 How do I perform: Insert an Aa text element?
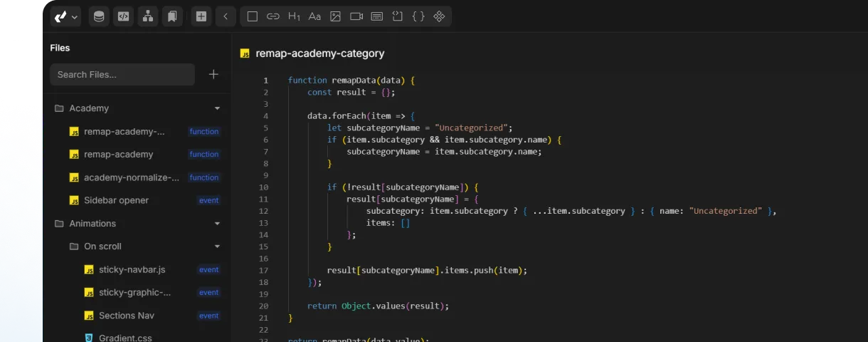[314, 16]
